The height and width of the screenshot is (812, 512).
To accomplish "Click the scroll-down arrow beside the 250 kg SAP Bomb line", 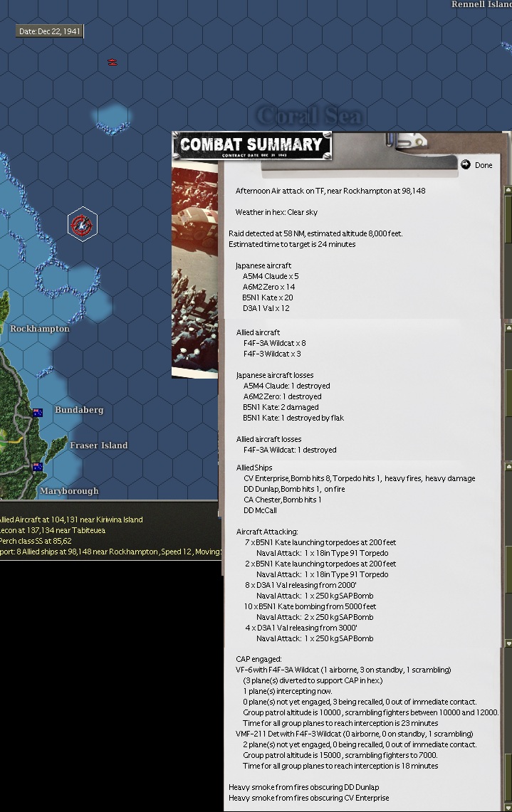I will [x=508, y=643].
